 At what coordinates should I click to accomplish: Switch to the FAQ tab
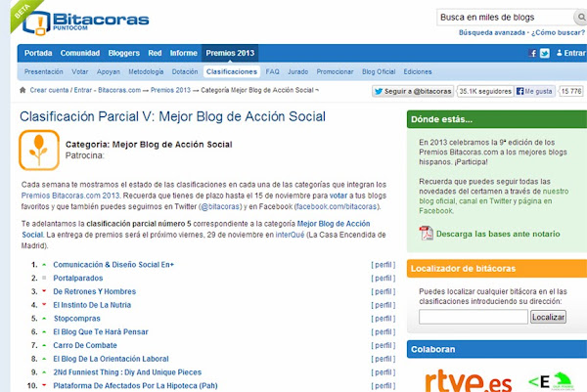pyautogui.click(x=273, y=71)
